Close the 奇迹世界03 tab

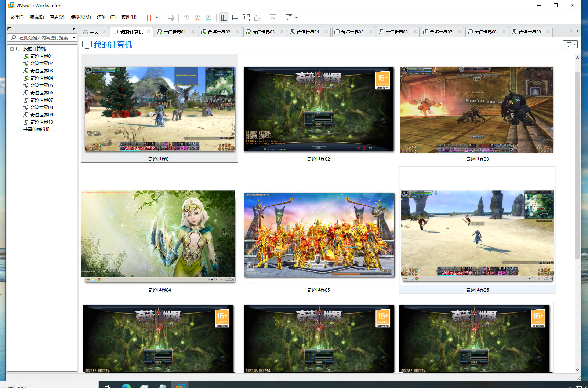282,32
